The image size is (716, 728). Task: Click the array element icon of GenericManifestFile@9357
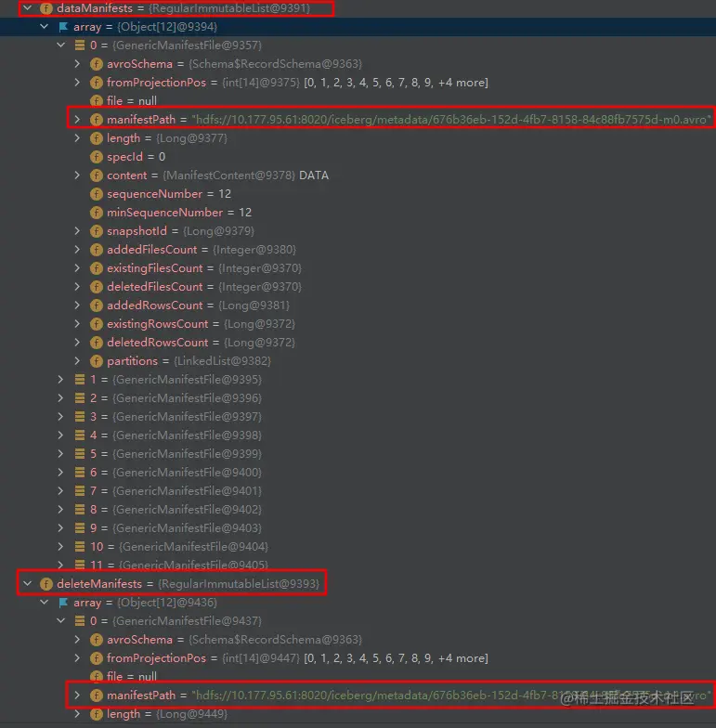coord(80,45)
